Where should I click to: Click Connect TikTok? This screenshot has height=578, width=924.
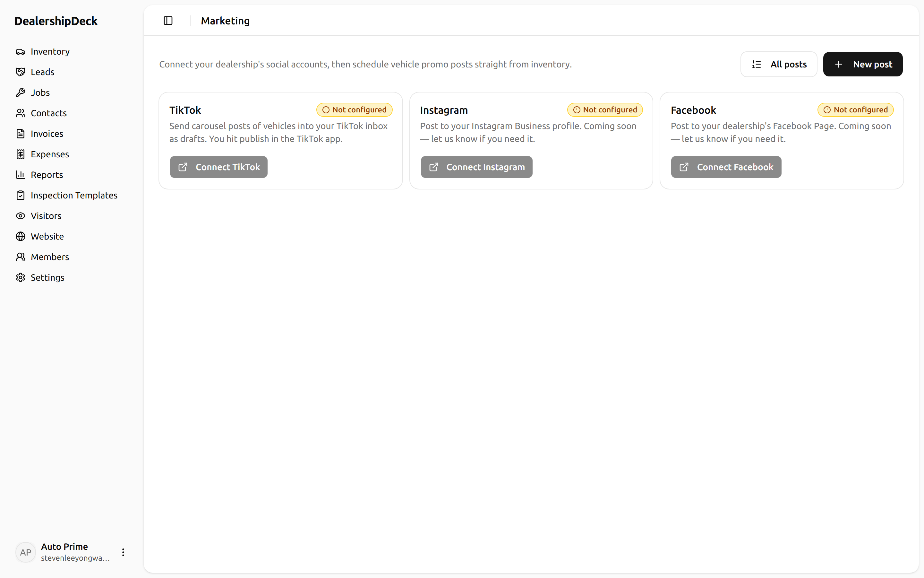pos(219,167)
